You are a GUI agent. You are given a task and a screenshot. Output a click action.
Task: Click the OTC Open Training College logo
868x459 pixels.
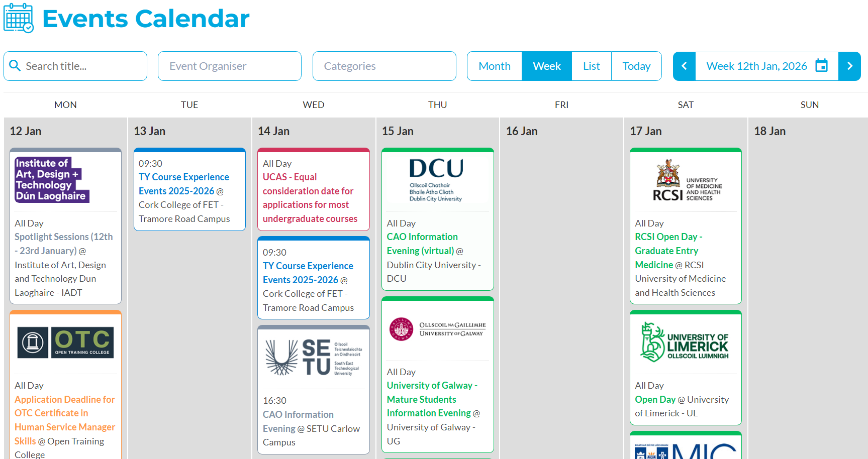(65, 342)
